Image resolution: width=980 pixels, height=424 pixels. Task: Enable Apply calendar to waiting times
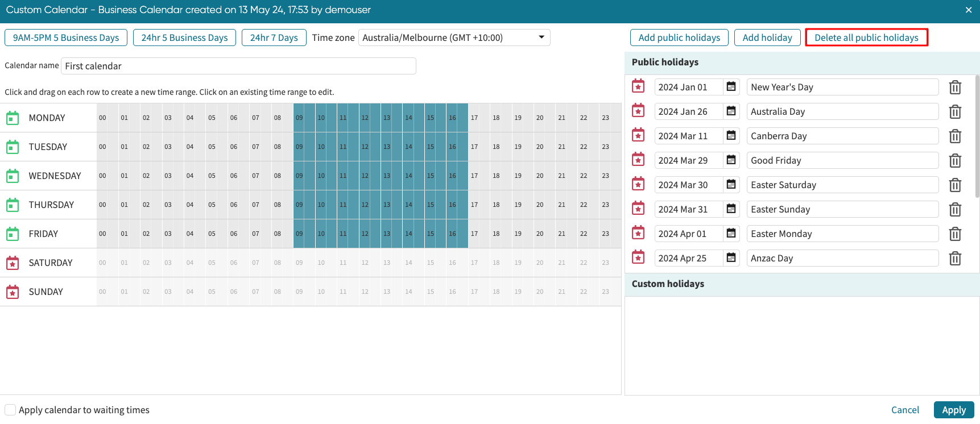point(10,410)
